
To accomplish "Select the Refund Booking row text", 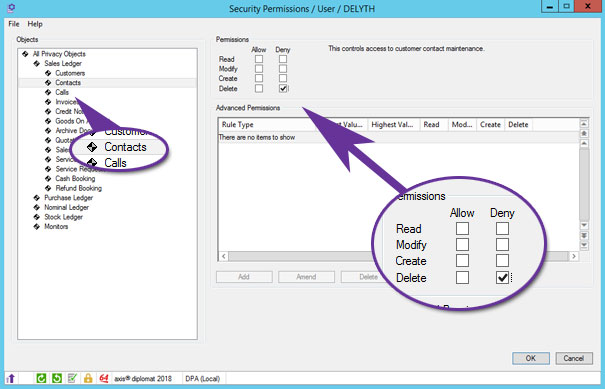I will click(x=79, y=188).
